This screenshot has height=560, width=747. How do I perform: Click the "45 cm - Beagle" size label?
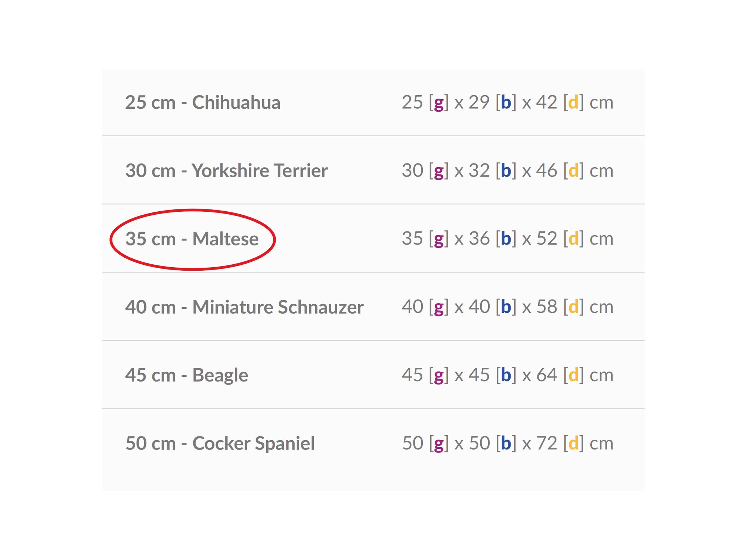[186, 375]
